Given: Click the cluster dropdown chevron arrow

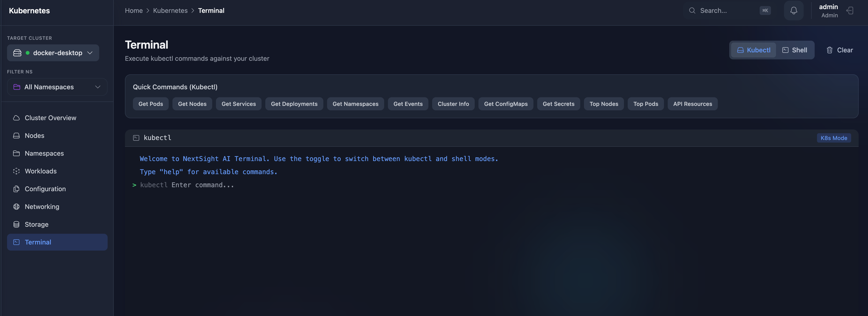Looking at the screenshot, I should 90,53.
